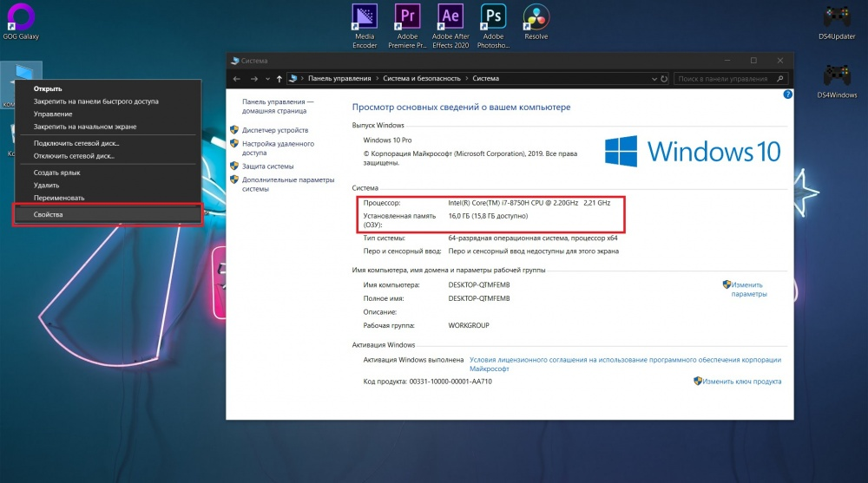Image resolution: width=868 pixels, height=483 pixels.
Task: Minimize the Система window
Action: 727,61
